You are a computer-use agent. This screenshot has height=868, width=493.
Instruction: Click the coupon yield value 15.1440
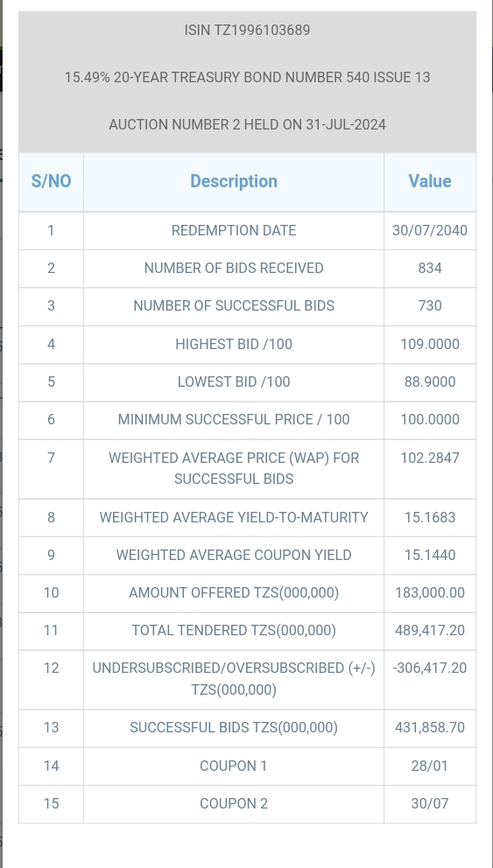click(x=430, y=556)
